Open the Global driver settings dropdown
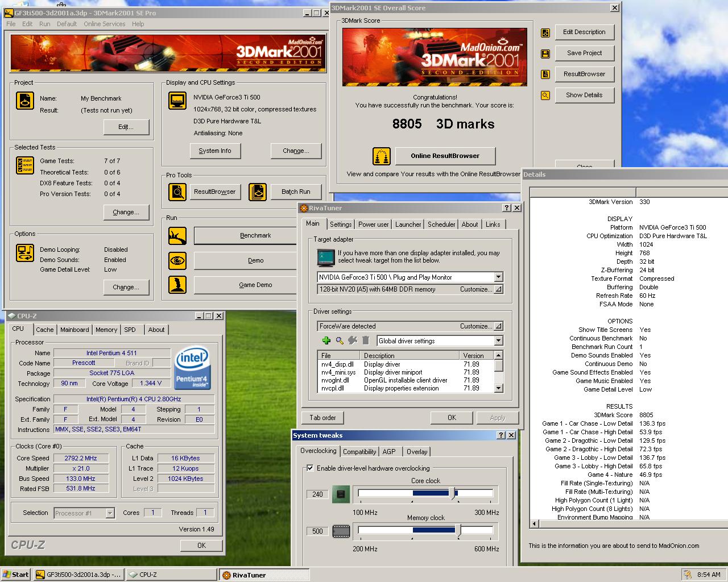This screenshot has height=582, width=728. pyautogui.click(x=498, y=341)
